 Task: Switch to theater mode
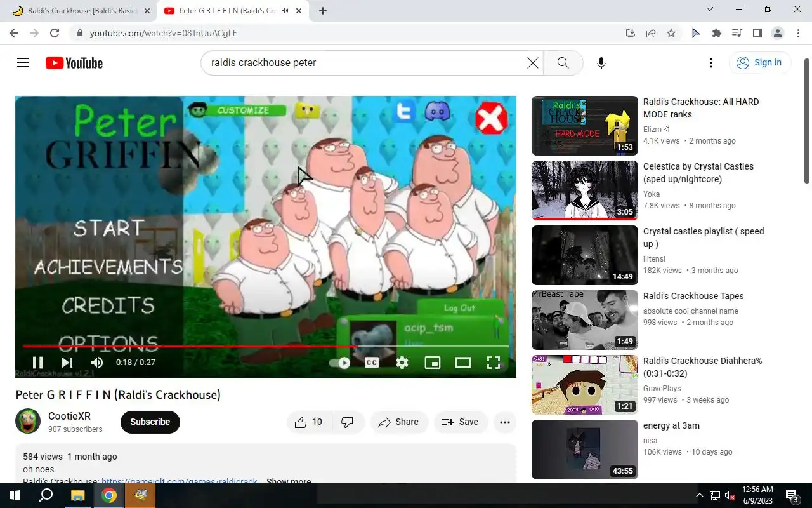463,363
